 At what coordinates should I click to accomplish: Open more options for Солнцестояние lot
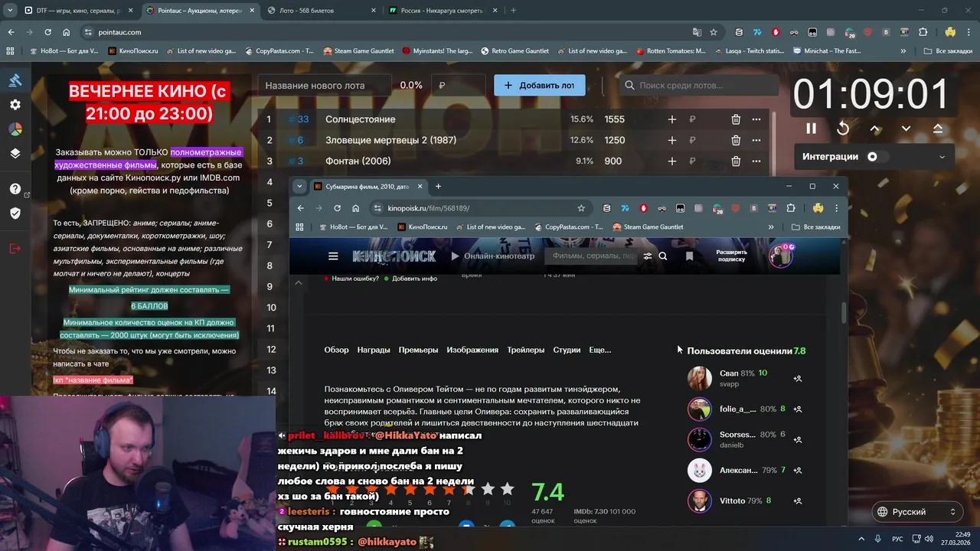[756, 119]
